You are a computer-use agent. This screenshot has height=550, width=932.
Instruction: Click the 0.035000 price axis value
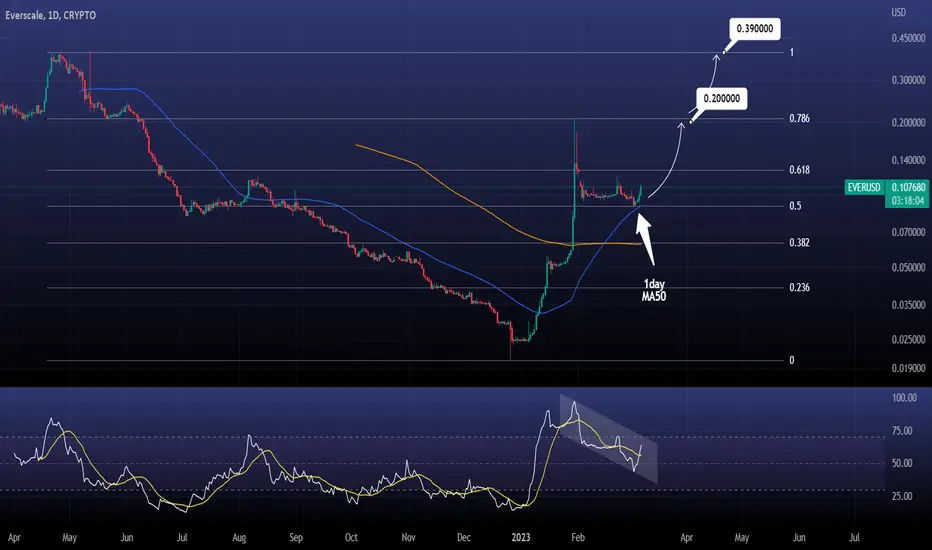tap(908, 305)
